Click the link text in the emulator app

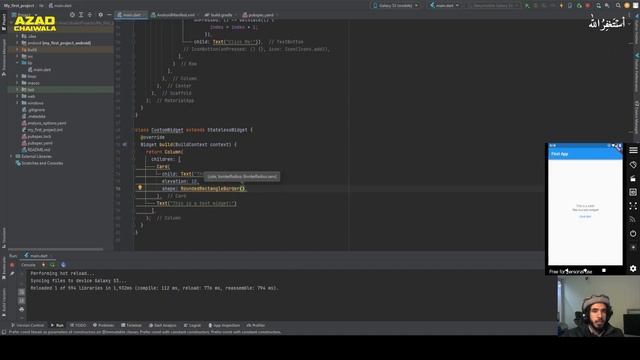tap(585, 216)
